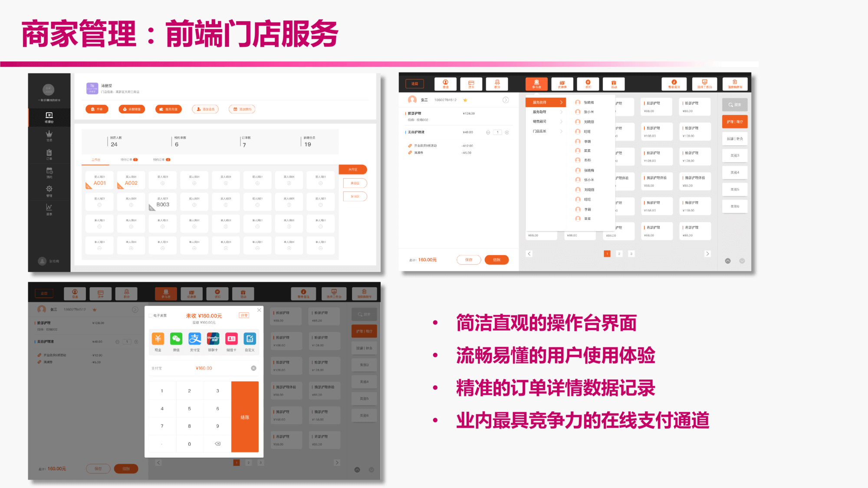Select cash (现金) payment icon
Viewport: 868px width, 488px height.
tap(158, 339)
